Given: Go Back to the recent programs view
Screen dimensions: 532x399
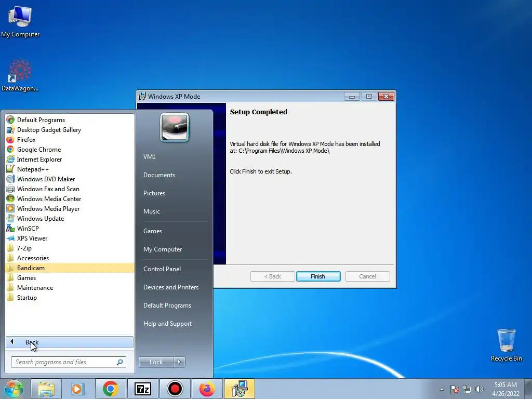Looking at the screenshot, I should [x=70, y=342].
